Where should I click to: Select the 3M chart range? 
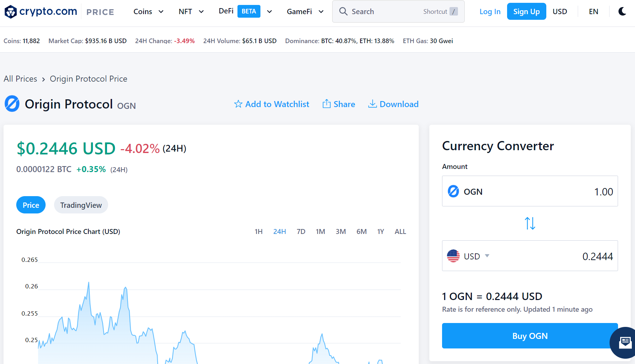341,231
